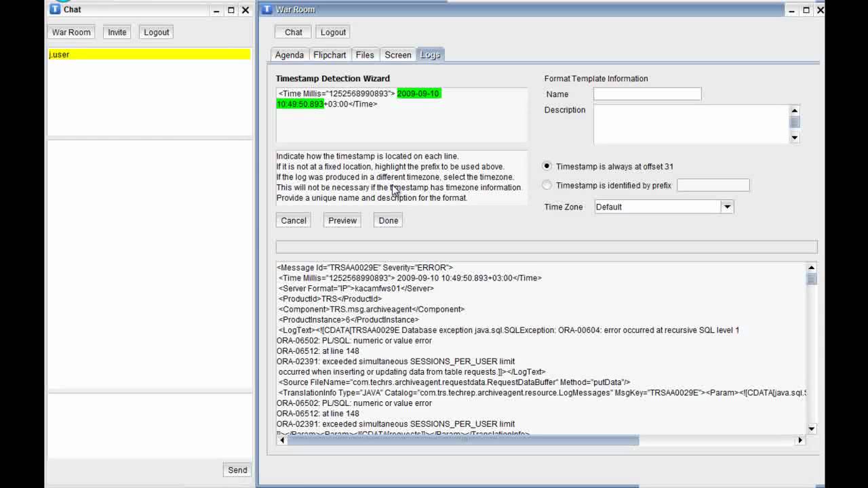The height and width of the screenshot is (488, 868).
Task: Click the first 'ORA-06512: at line 148' line
Action: (318, 351)
